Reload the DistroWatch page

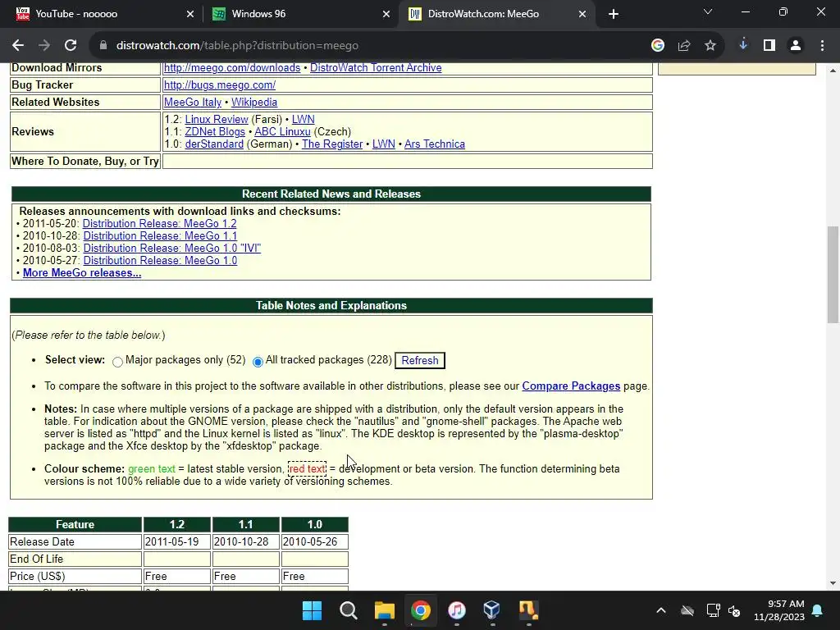[71, 46]
